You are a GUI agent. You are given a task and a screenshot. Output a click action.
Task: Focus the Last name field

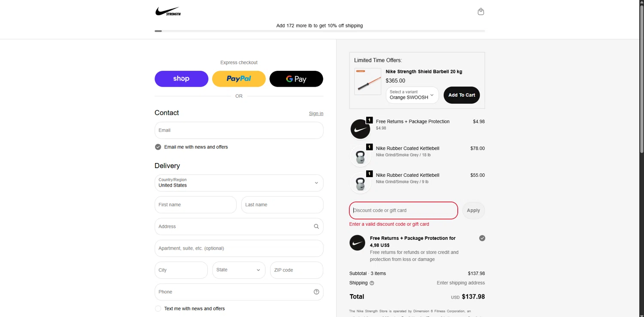click(282, 205)
